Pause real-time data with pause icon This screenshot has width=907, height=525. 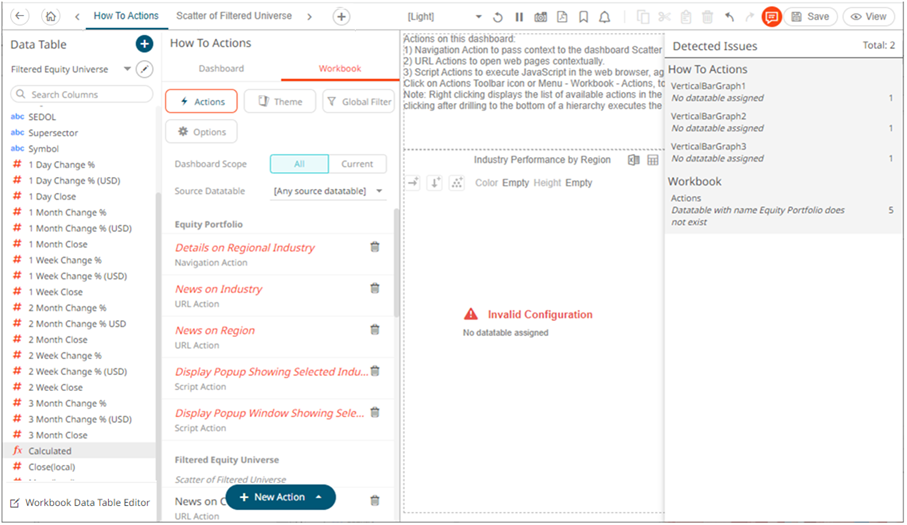click(519, 17)
